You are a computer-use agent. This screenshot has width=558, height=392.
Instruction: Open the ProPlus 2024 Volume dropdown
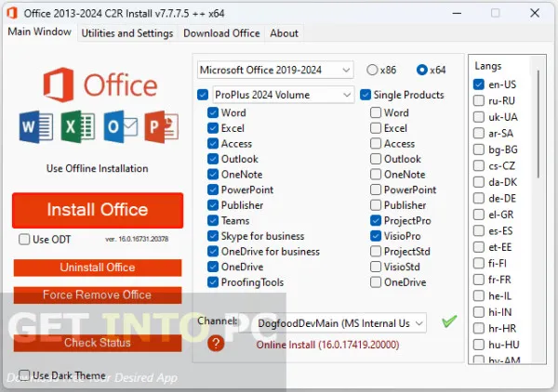(284, 95)
